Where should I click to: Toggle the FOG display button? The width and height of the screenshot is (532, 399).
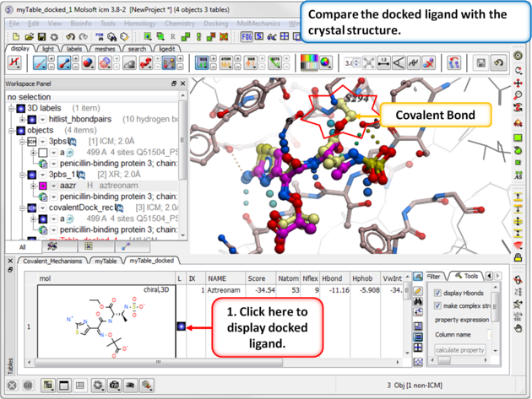coord(247,36)
